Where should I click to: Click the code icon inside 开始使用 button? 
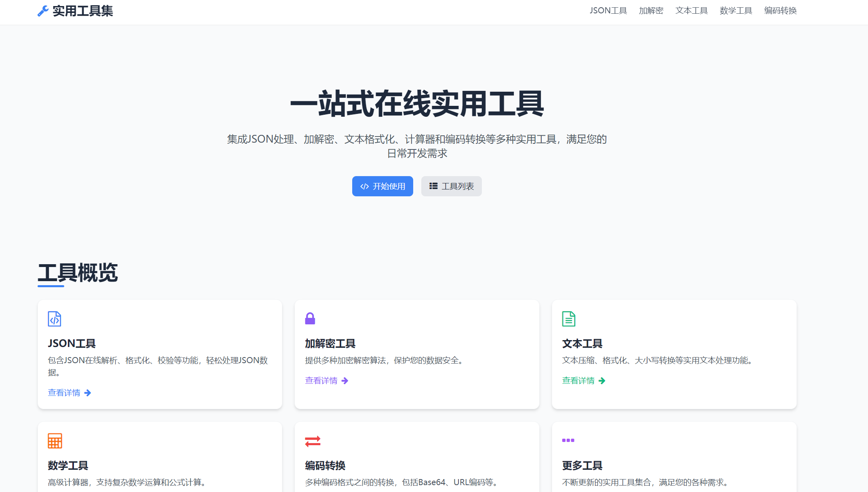coord(364,186)
